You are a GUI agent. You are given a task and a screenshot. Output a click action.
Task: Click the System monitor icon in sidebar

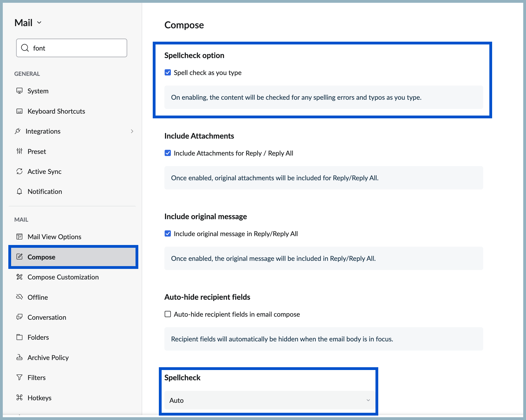[19, 91]
